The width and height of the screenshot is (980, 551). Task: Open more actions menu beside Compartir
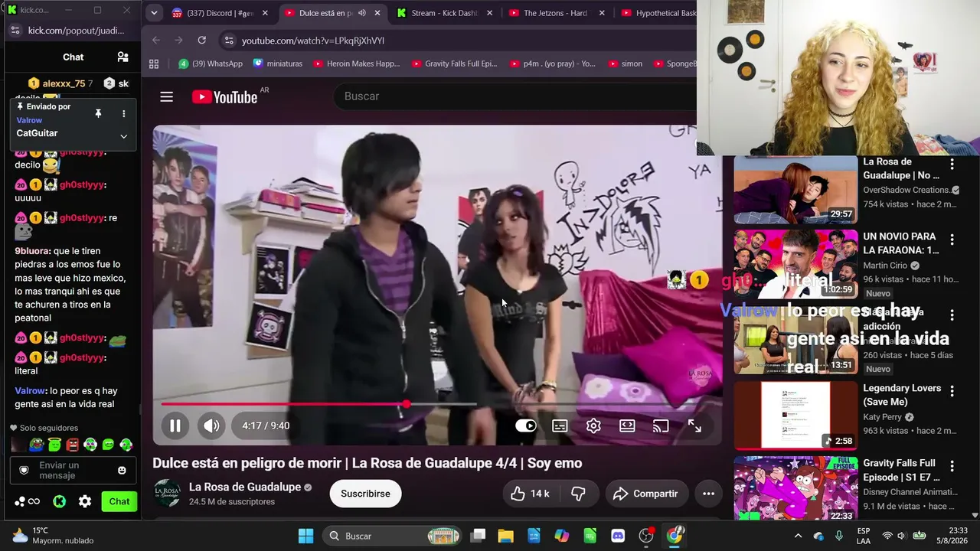708,494
